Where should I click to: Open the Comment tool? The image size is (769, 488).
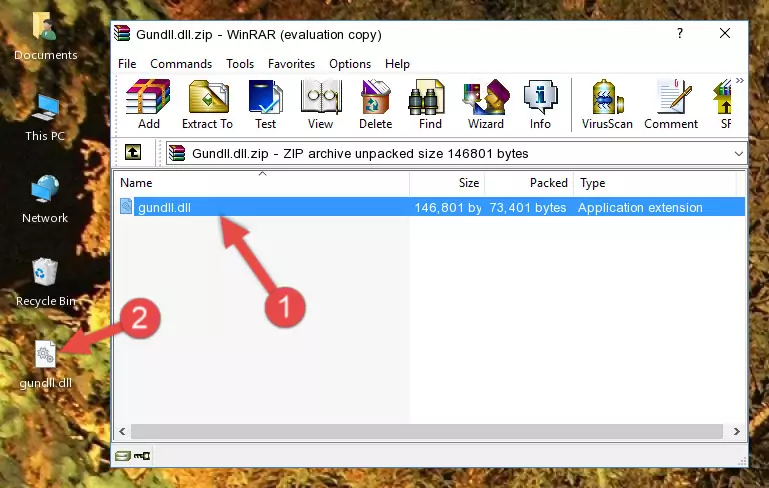(x=671, y=104)
